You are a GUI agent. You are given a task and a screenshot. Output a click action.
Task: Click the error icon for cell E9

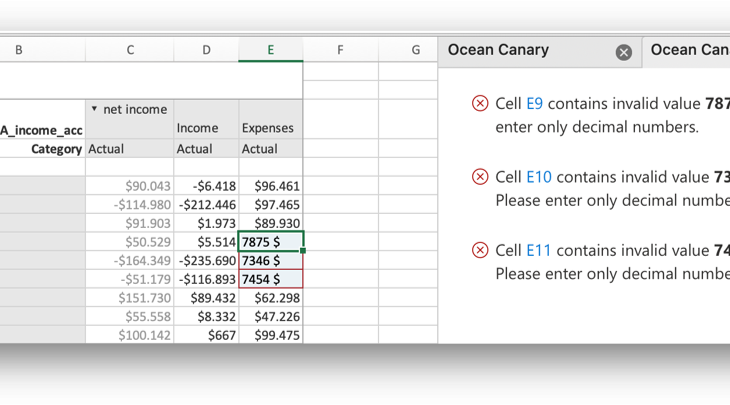pos(480,104)
